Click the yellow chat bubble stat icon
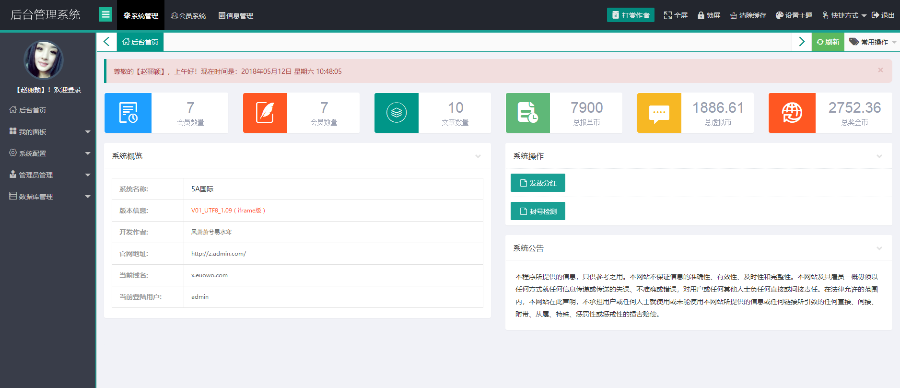 pyautogui.click(x=659, y=113)
